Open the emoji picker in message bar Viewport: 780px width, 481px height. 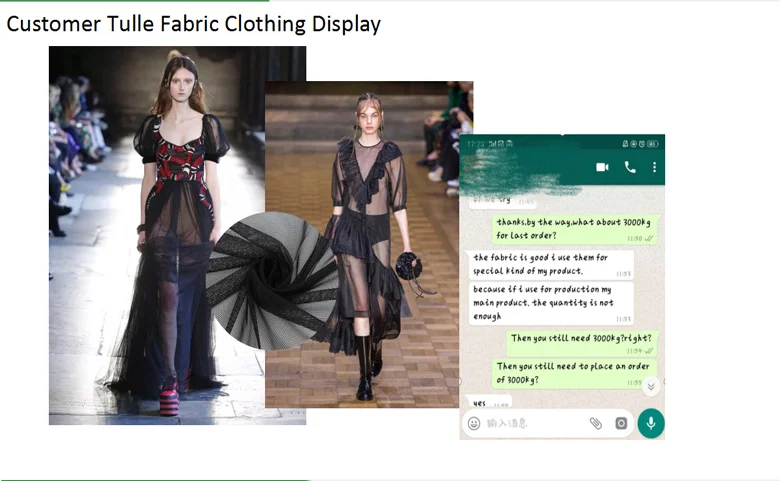point(474,423)
